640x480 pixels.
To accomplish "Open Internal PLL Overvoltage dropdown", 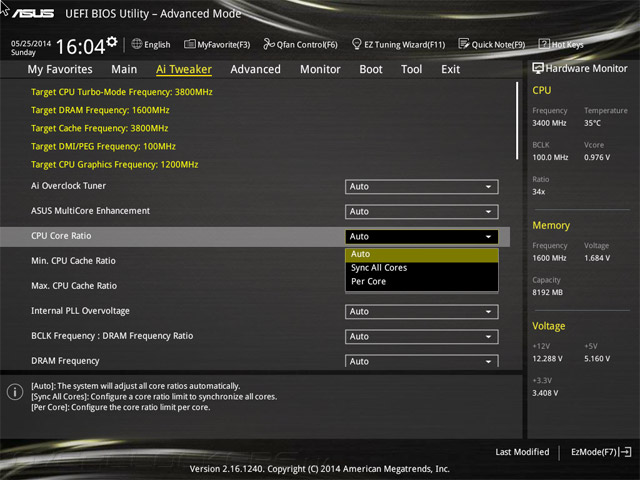I will (422, 312).
